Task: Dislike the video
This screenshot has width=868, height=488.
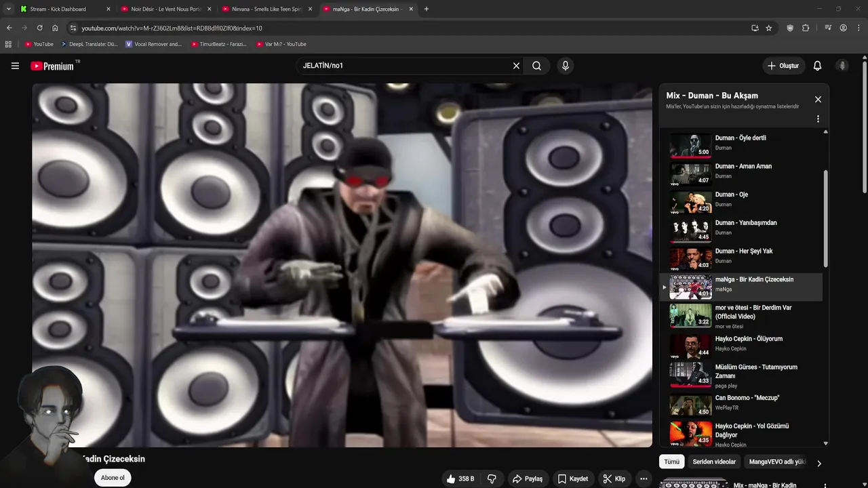Action: point(492,479)
